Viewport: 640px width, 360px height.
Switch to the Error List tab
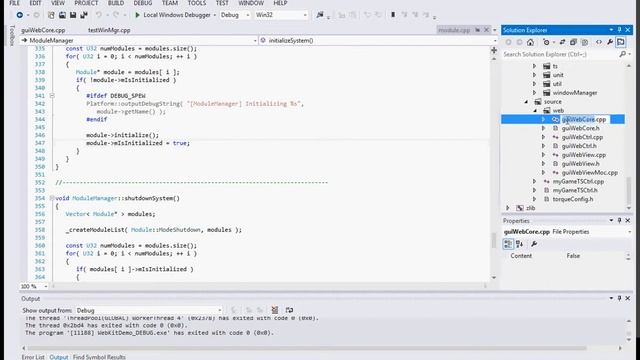[x=33, y=357]
